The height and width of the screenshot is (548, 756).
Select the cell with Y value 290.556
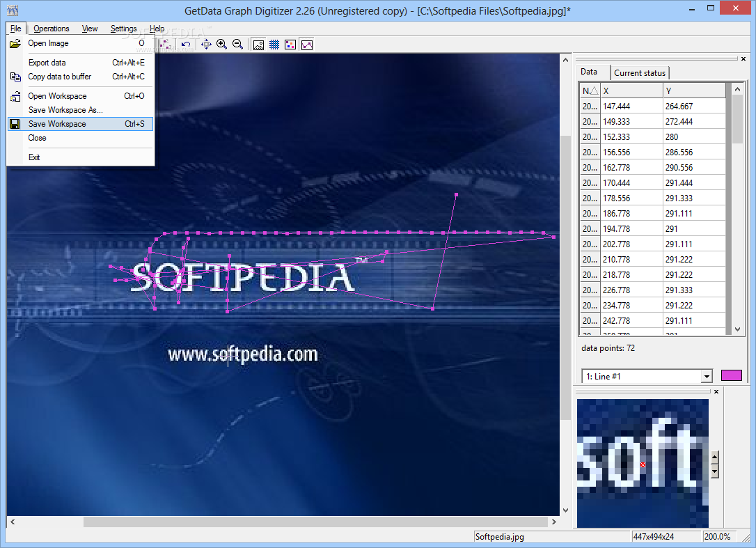[x=694, y=167]
